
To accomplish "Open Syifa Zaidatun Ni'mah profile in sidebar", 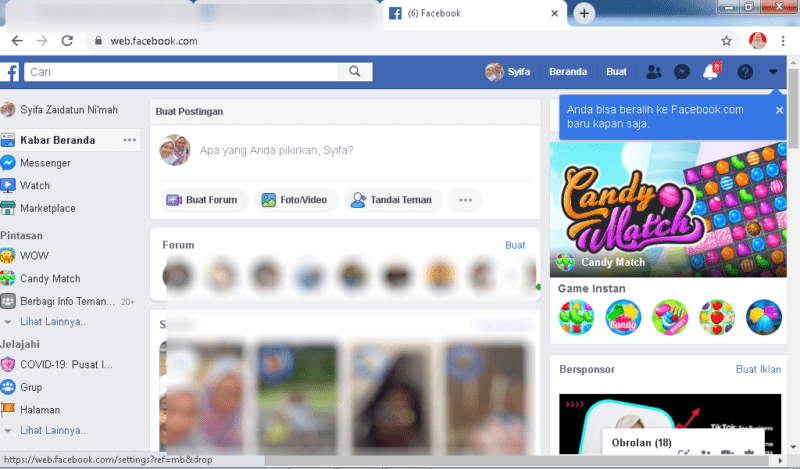I will (x=68, y=110).
